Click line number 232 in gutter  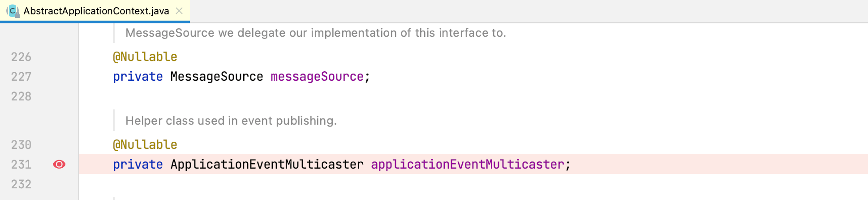(21, 184)
